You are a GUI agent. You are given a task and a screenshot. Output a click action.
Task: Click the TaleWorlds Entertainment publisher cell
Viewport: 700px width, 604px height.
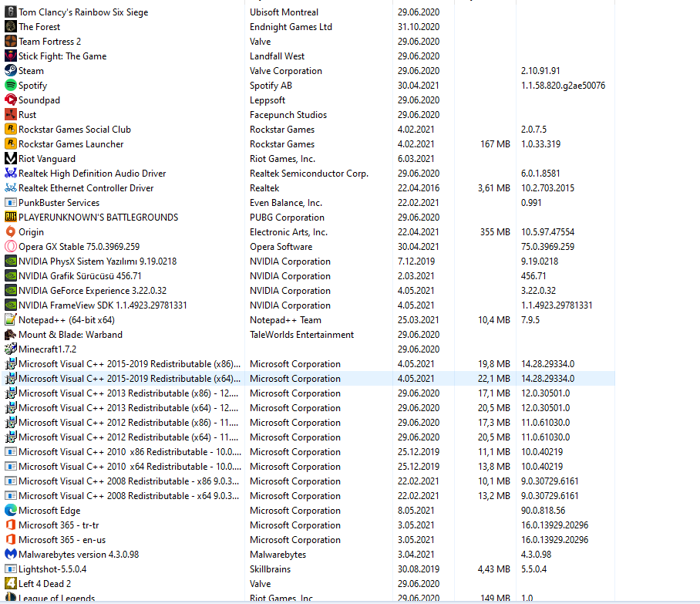click(301, 335)
